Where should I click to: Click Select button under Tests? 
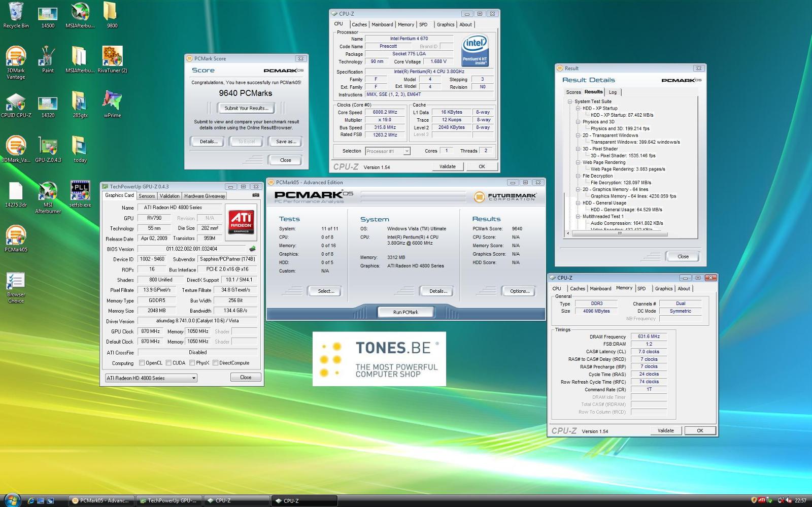point(326,291)
